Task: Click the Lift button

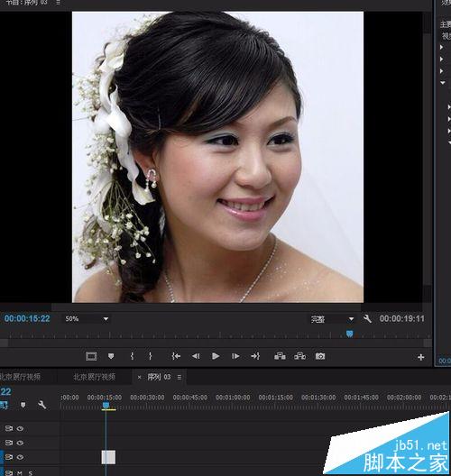Action: 280,356
